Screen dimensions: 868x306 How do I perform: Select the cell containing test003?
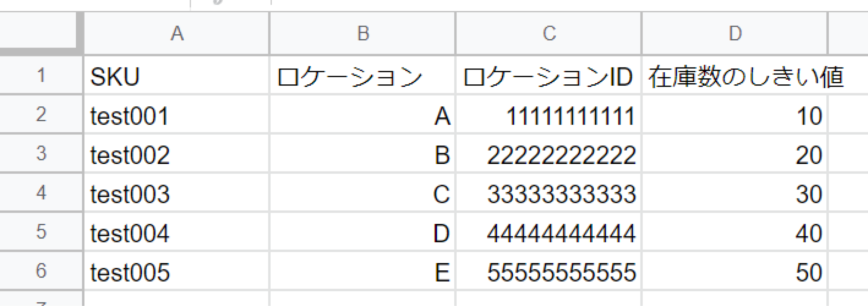pyautogui.click(x=176, y=193)
